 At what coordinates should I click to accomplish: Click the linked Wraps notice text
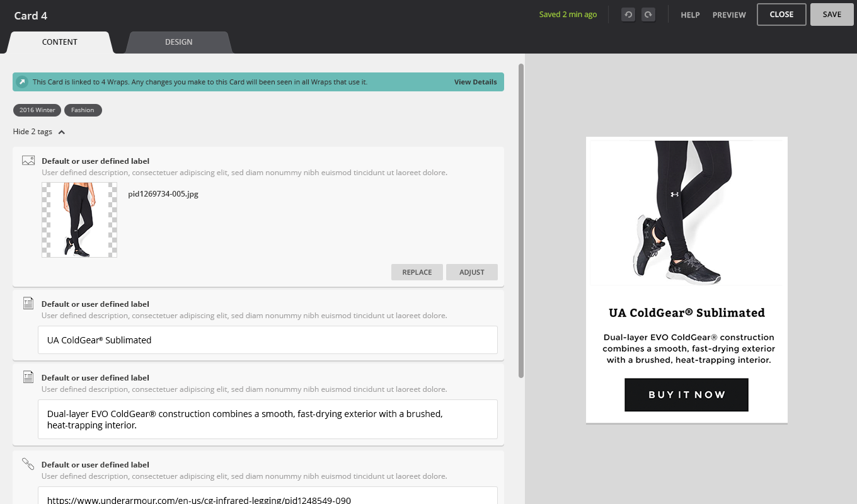(x=200, y=82)
